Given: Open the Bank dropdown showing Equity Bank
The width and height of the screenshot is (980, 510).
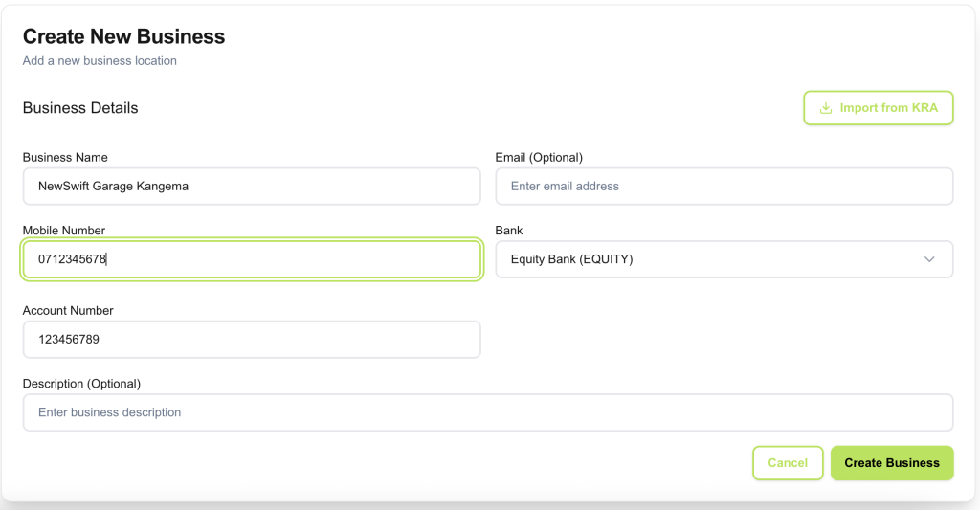Looking at the screenshot, I should coord(724,259).
